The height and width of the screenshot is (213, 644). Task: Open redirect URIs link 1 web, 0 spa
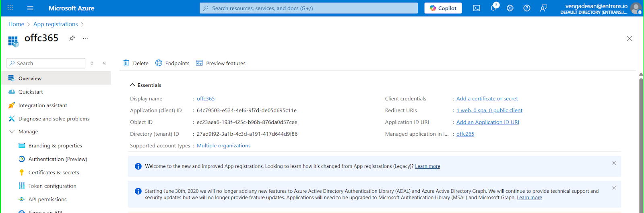489,110
